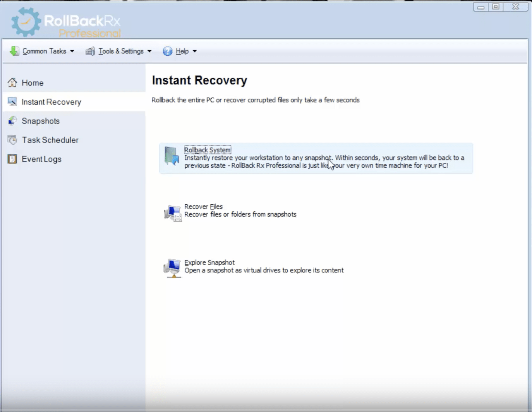Expand the Tools & Settings dropdown
The image size is (532, 412).
tap(150, 51)
